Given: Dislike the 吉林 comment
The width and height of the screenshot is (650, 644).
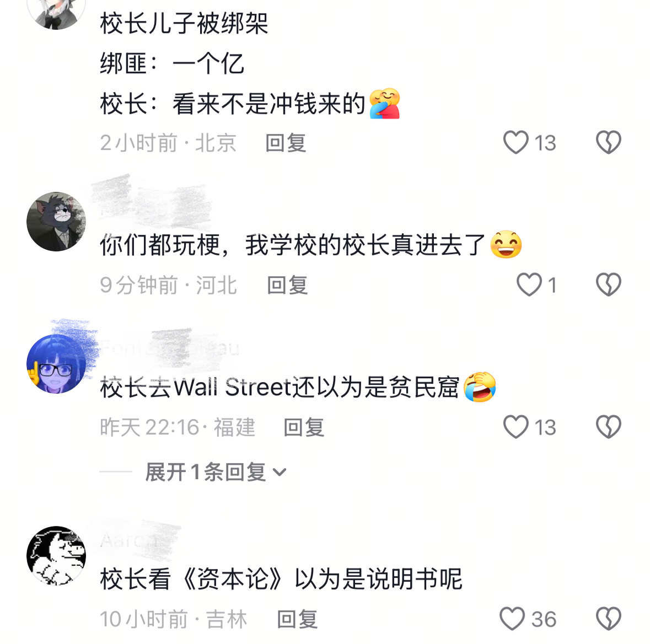Looking at the screenshot, I should pyautogui.click(x=608, y=619).
